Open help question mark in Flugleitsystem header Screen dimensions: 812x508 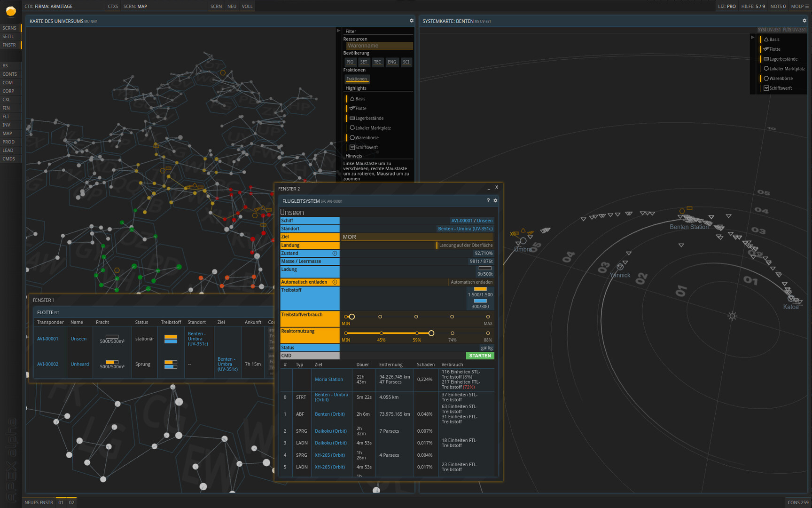pos(488,200)
